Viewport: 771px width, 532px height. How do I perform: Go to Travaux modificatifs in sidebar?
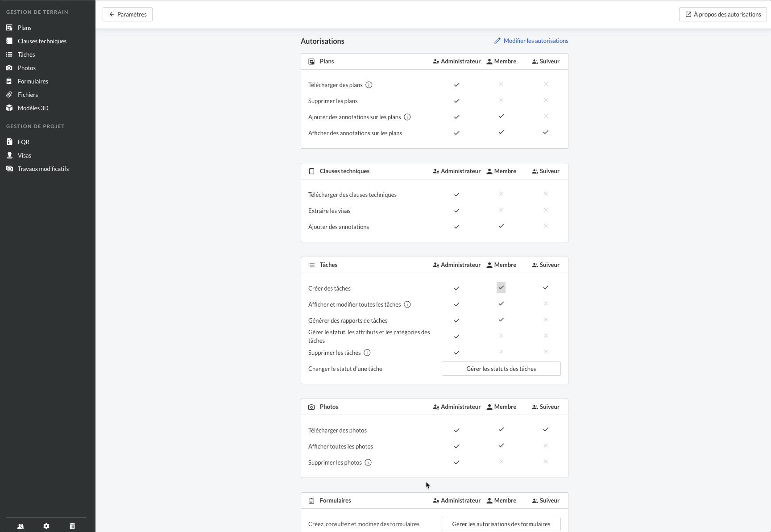coord(43,169)
